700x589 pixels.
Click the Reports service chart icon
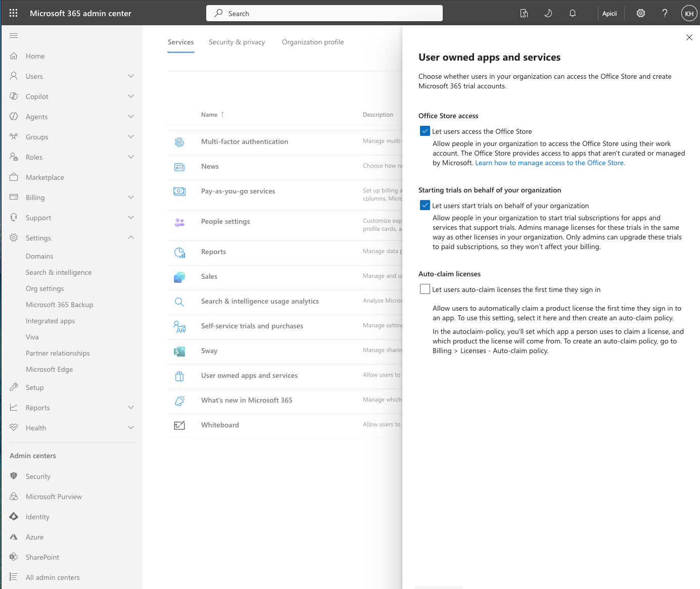tap(179, 253)
